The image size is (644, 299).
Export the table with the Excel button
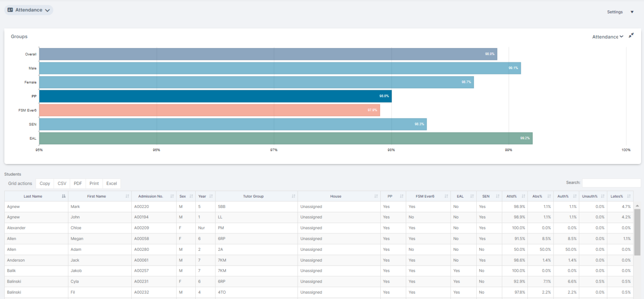[112, 183]
